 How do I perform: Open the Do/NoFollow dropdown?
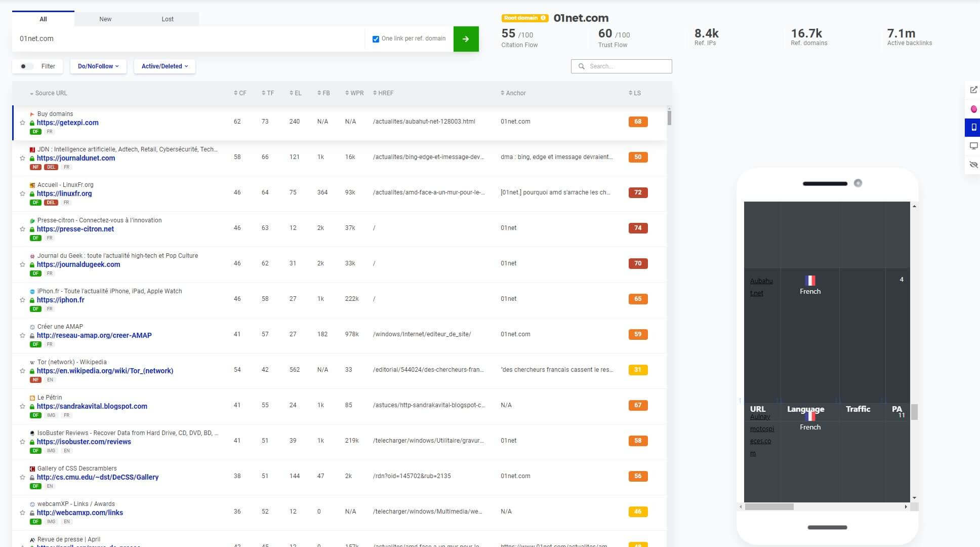coord(98,66)
